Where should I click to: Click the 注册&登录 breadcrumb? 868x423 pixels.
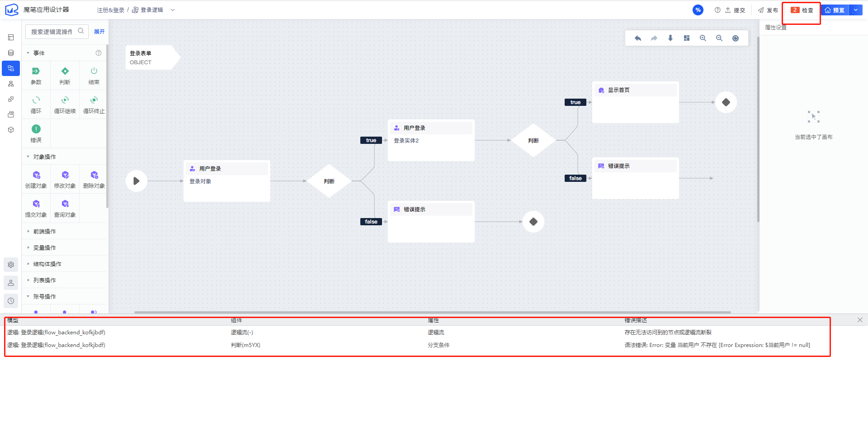110,10
